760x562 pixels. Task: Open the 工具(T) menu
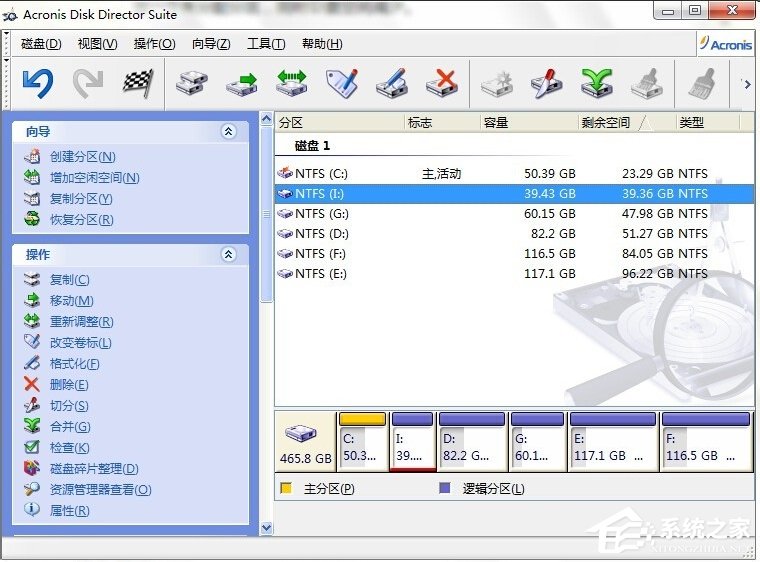point(265,44)
